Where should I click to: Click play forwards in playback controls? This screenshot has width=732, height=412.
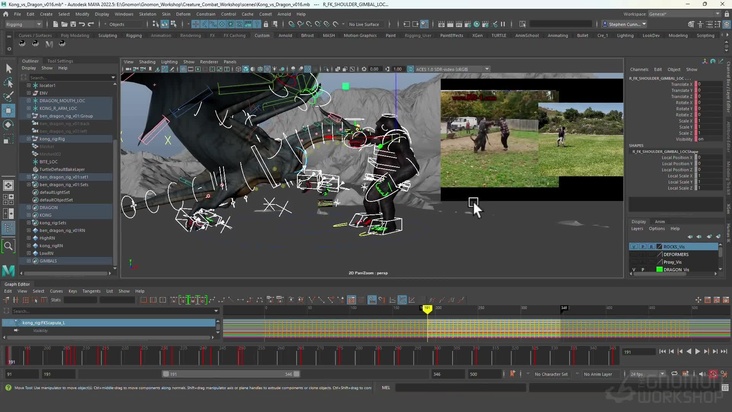coord(697,351)
